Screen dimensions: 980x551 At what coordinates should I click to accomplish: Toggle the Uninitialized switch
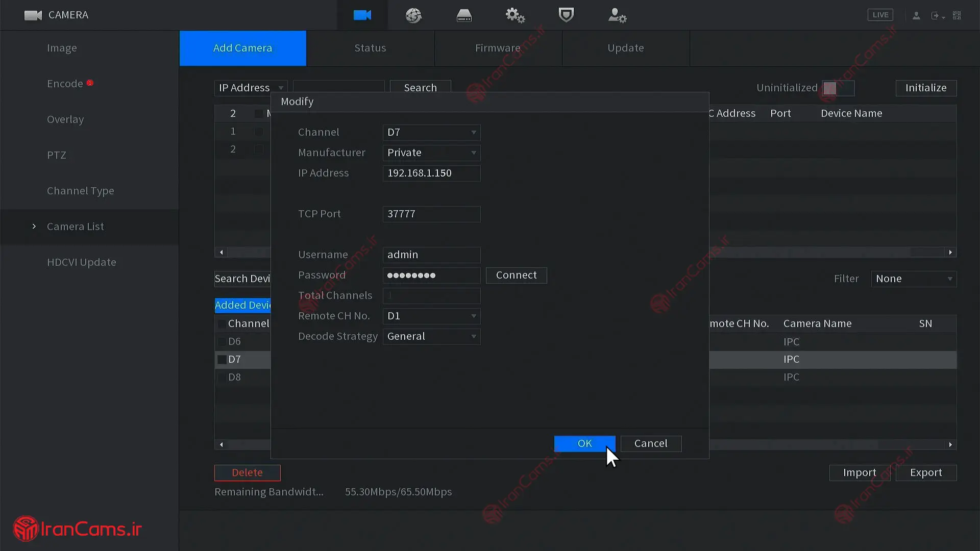tap(838, 88)
